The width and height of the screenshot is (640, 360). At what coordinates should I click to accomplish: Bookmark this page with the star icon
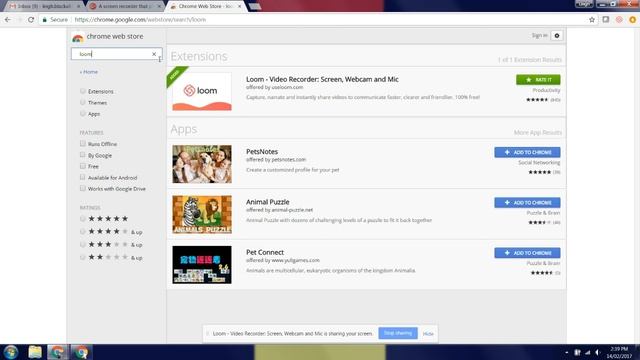point(592,20)
